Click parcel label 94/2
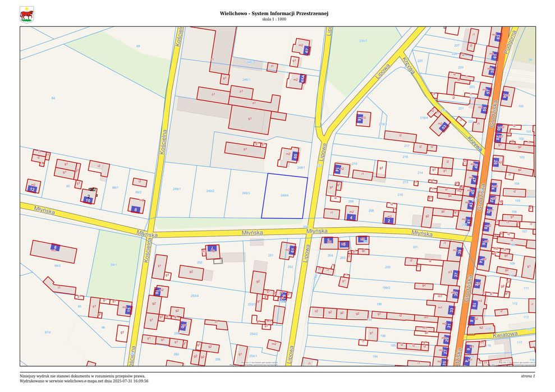Viewport: 555px width, 392px height. click(57, 266)
